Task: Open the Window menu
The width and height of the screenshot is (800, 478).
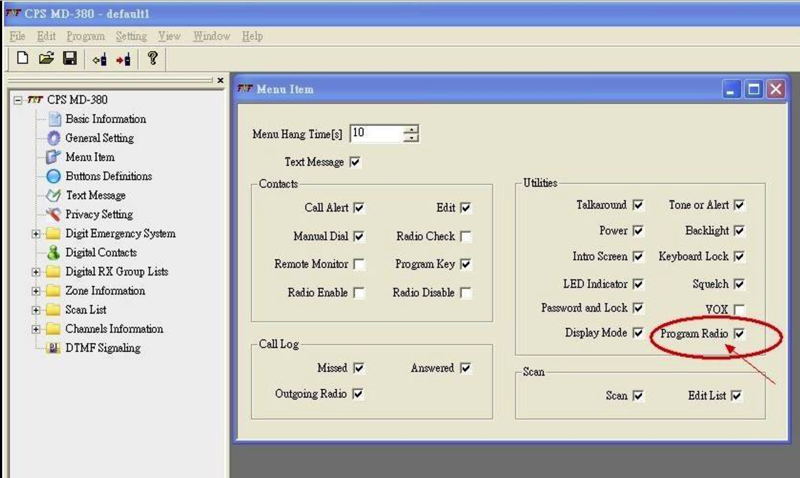Action: tap(211, 36)
